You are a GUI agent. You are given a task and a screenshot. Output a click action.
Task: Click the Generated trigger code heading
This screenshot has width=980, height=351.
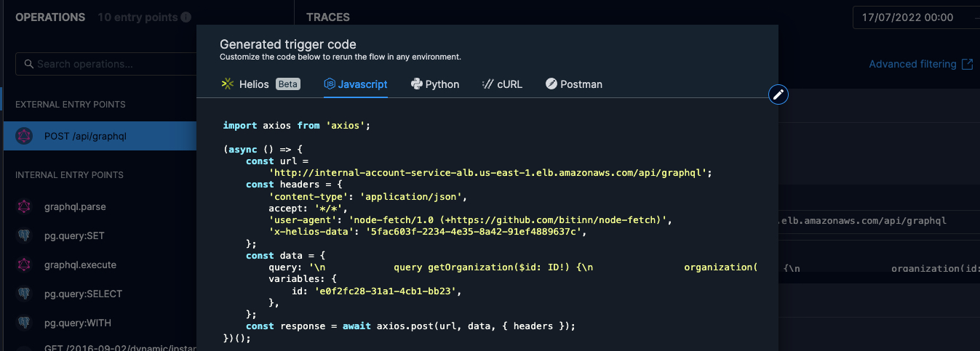(288, 44)
